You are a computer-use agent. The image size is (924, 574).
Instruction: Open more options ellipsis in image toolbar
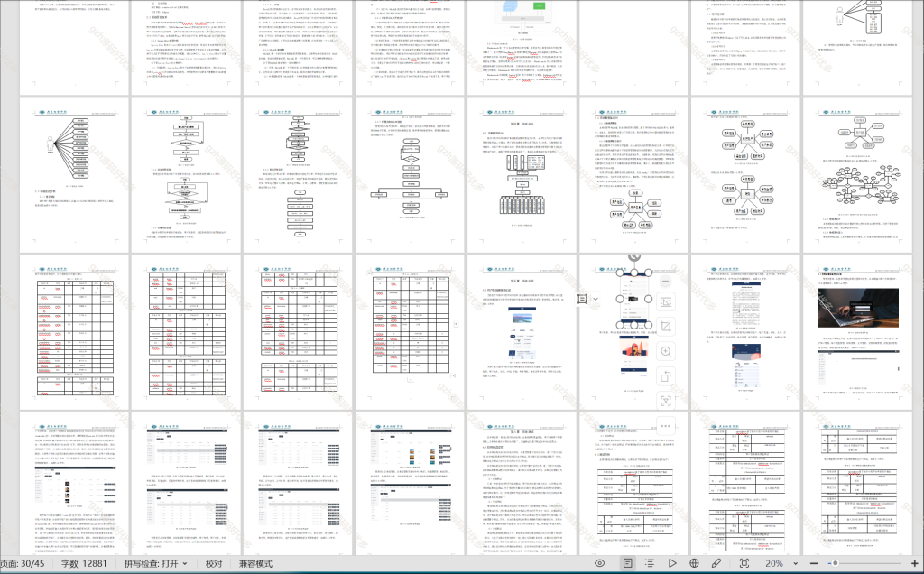(x=666, y=425)
